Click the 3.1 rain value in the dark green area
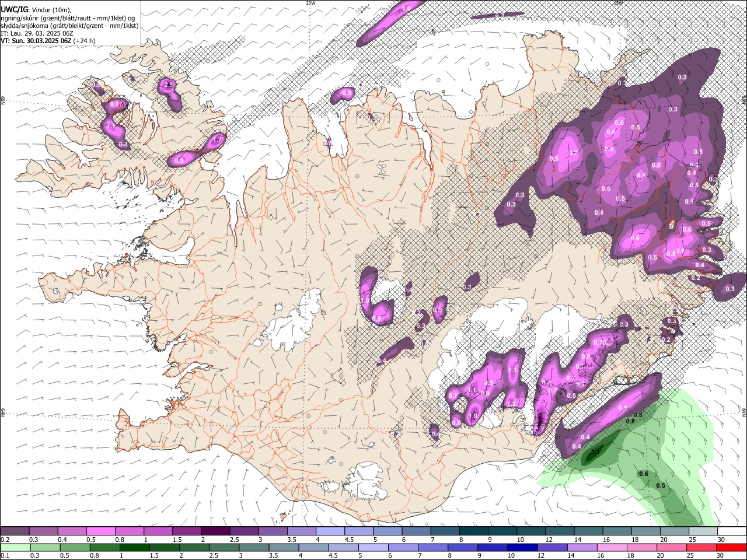Image resolution: width=747 pixels, height=560 pixels. click(595, 452)
